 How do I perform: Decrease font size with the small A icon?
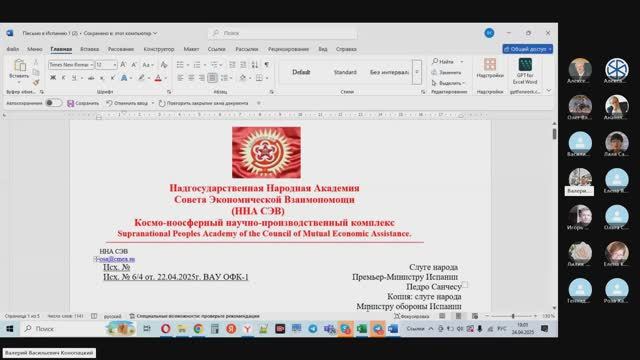tap(134, 65)
